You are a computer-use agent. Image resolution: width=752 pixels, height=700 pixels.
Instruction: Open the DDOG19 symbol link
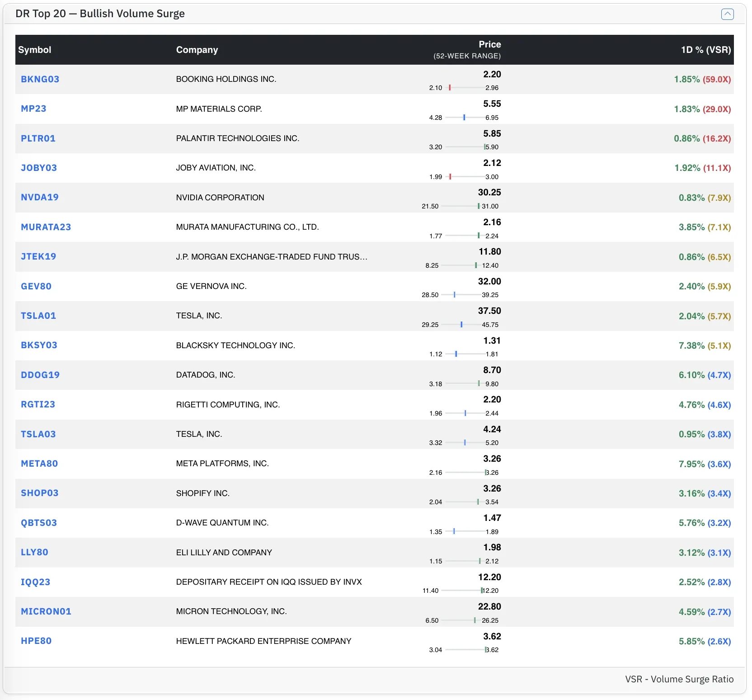pos(40,375)
